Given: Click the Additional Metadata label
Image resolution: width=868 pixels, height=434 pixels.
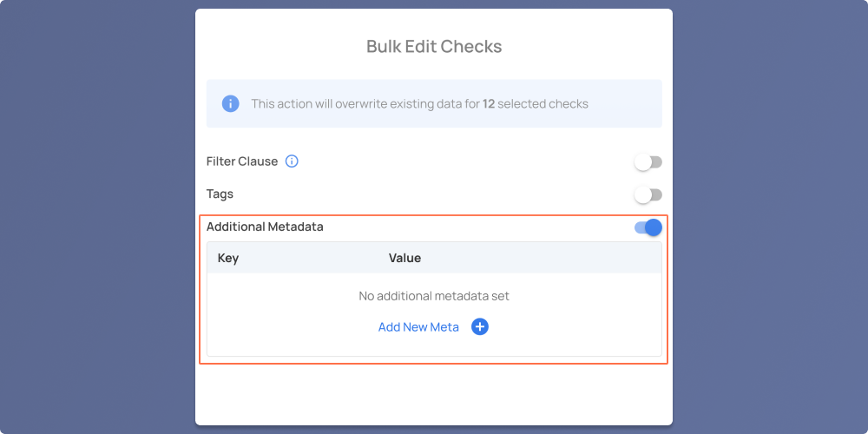Looking at the screenshot, I should (x=265, y=227).
